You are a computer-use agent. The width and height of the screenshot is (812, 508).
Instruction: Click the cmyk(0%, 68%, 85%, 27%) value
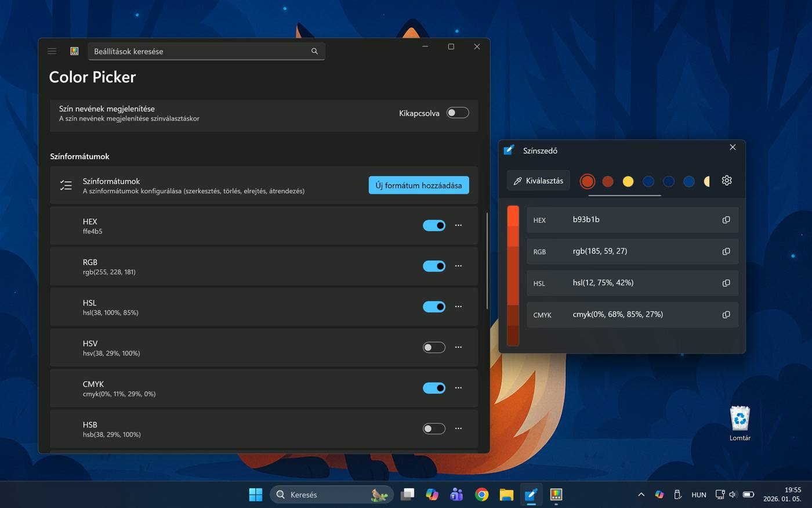pyautogui.click(x=618, y=314)
